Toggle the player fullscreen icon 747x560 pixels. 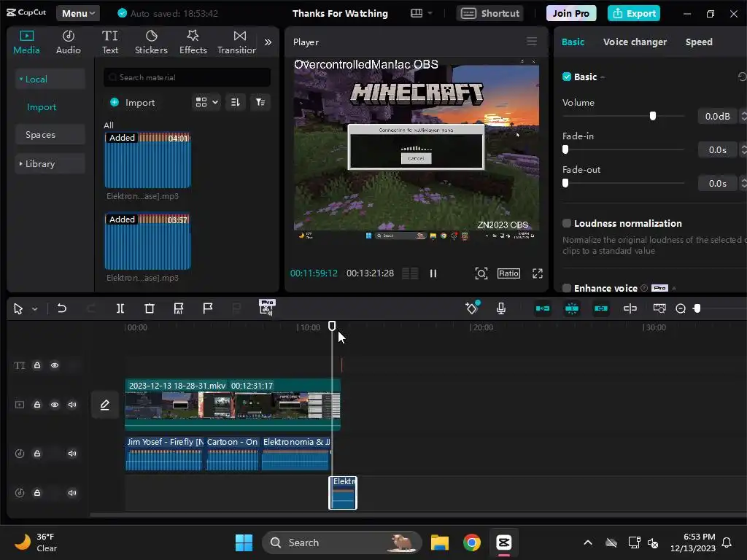point(538,273)
